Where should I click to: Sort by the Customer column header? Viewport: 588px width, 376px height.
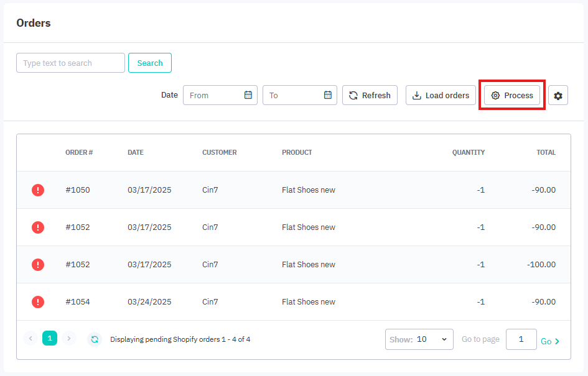coord(219,152)
